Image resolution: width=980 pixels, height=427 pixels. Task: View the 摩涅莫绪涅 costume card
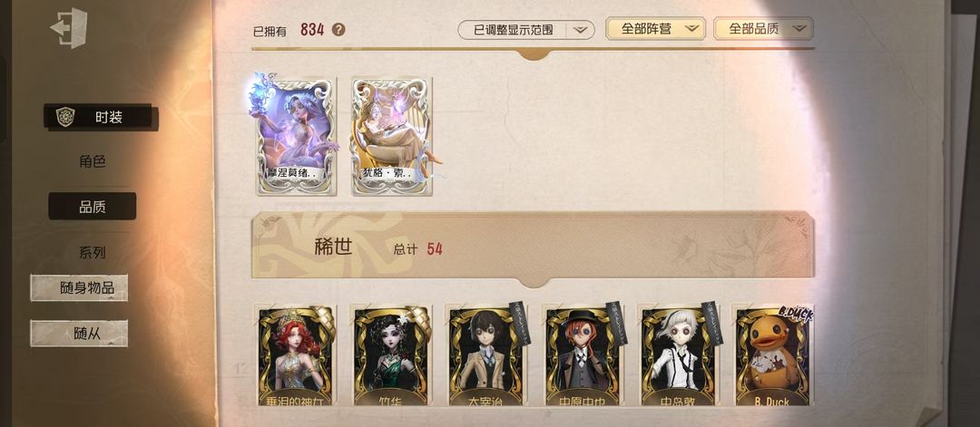tap(295, 136)
